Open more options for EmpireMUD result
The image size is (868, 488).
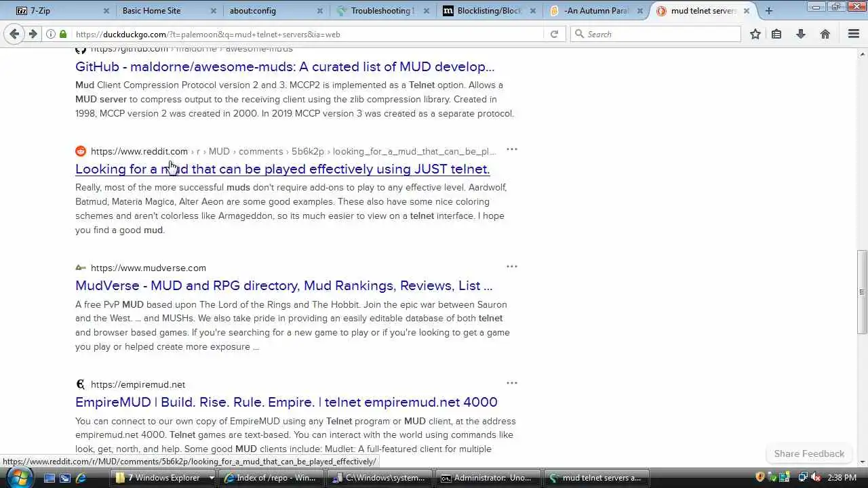point(512,383)
